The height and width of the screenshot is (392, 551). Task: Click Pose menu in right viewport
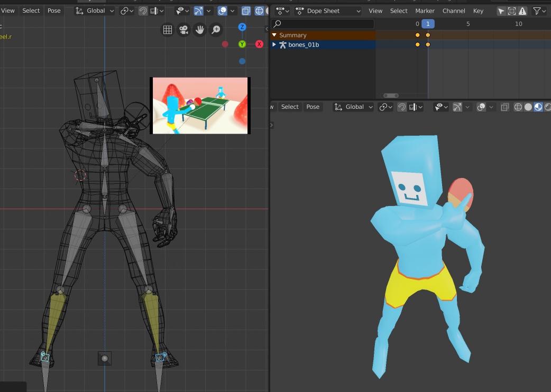313,107
